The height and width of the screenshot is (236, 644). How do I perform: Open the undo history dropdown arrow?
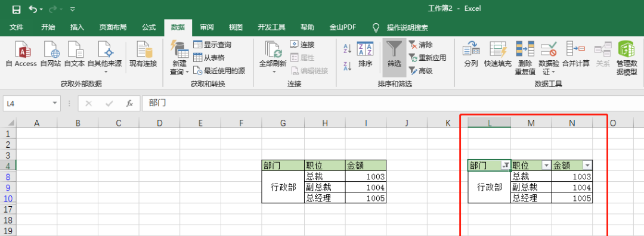click(42, 9)
